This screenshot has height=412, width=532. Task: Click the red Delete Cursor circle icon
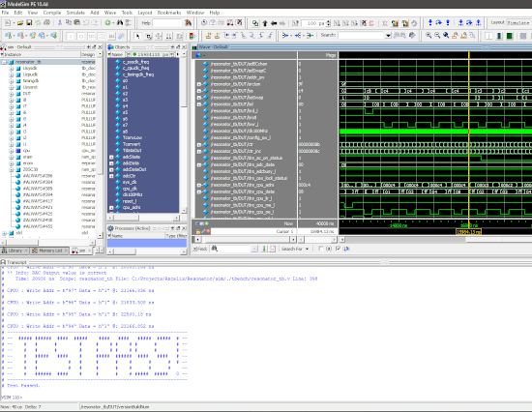coord(208,231)
